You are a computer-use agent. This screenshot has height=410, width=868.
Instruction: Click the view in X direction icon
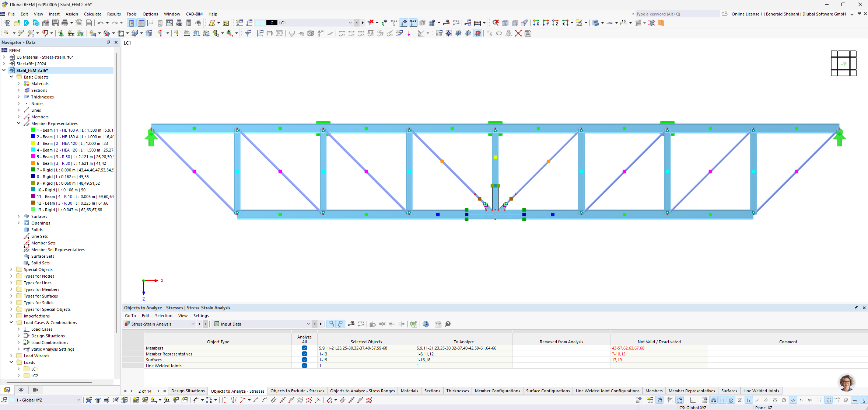point(536,23)
